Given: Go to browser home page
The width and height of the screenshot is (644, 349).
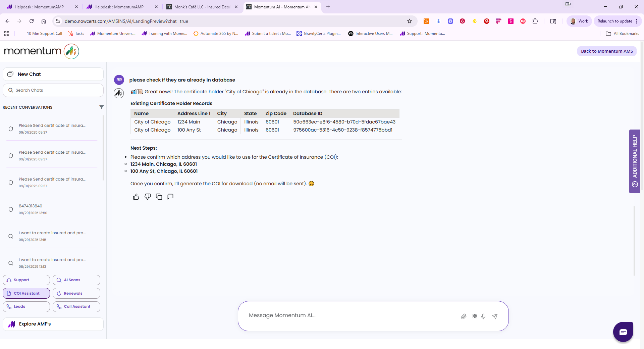Looking at the screenshot, I should 44,21.
